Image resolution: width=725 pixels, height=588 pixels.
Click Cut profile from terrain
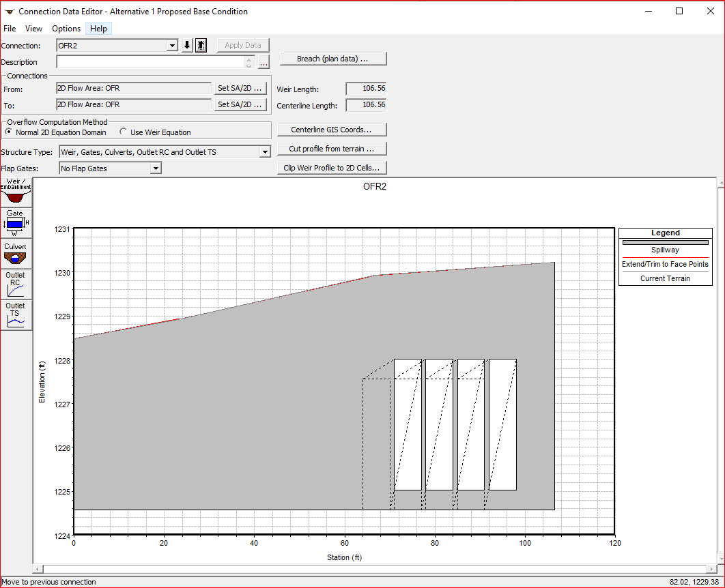[332, 149]
